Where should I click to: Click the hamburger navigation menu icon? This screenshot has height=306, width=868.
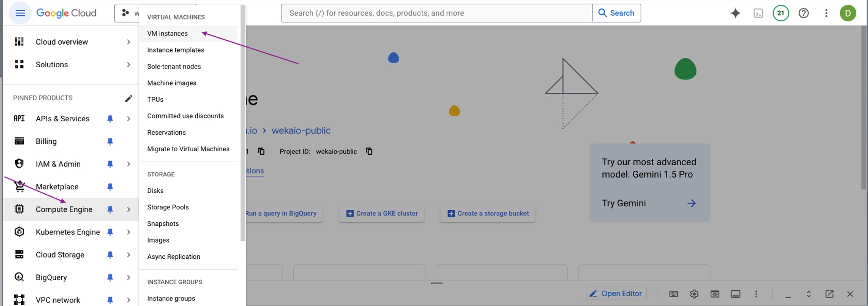pos(20,13)
